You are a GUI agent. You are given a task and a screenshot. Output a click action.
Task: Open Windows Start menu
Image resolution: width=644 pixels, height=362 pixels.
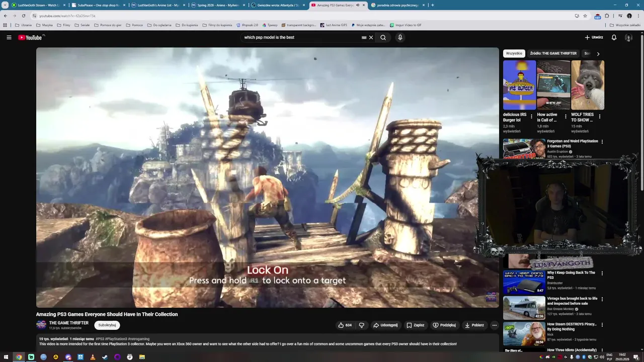tap(6, 357)
